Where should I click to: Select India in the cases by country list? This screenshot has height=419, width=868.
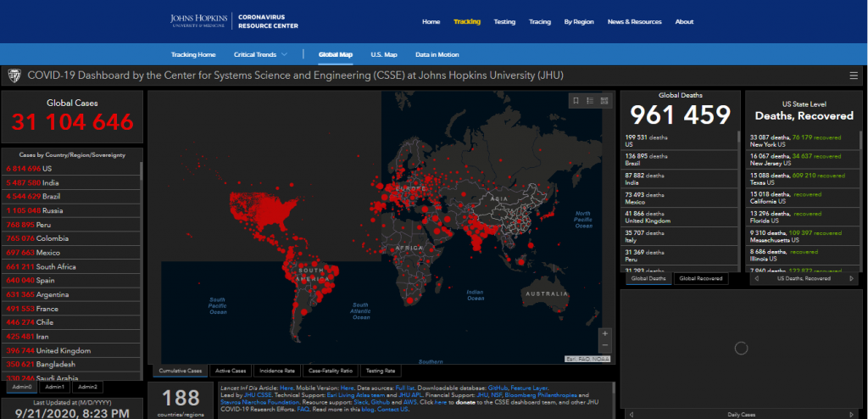71,182
